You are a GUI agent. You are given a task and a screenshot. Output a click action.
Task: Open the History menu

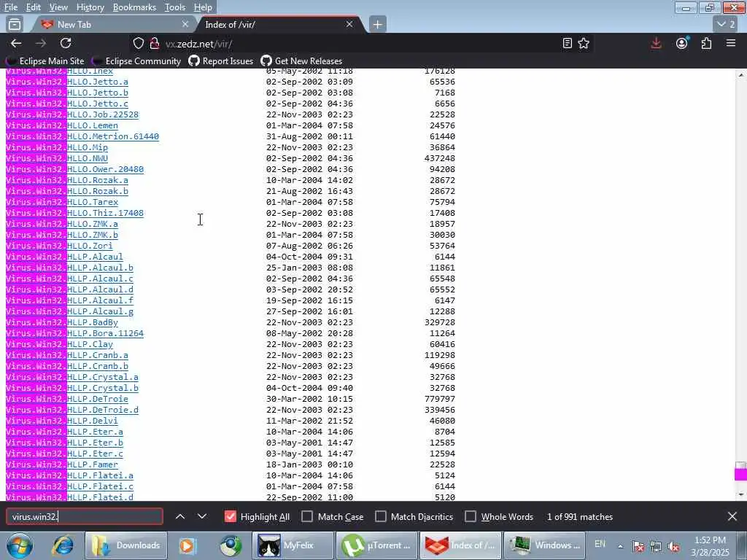90,7
